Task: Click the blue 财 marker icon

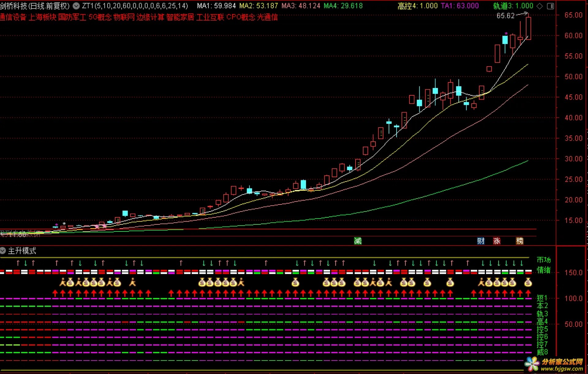Action: [x=481, y=241]
